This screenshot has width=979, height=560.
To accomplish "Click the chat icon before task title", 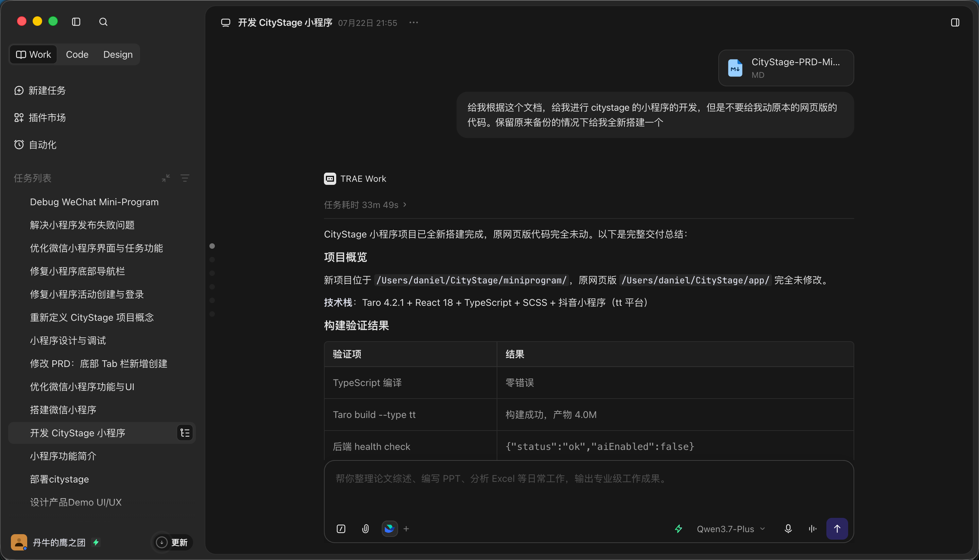I will coord(226,23).
